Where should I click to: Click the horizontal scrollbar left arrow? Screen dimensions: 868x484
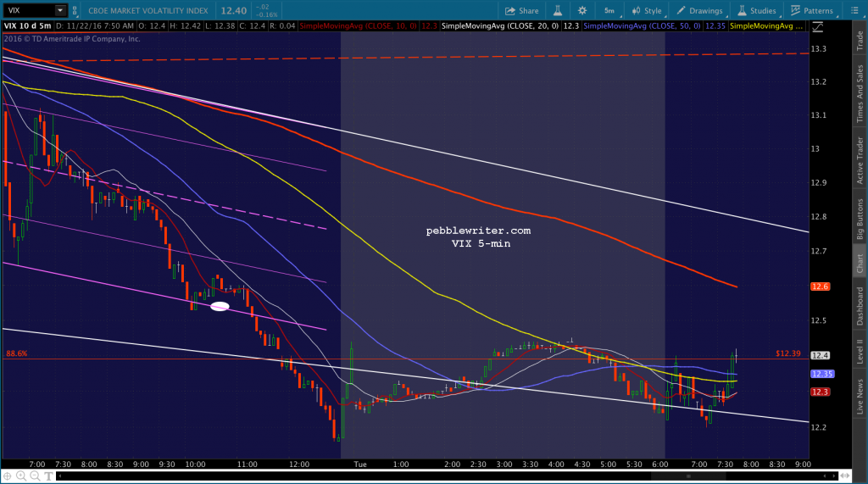click(60, 476)
